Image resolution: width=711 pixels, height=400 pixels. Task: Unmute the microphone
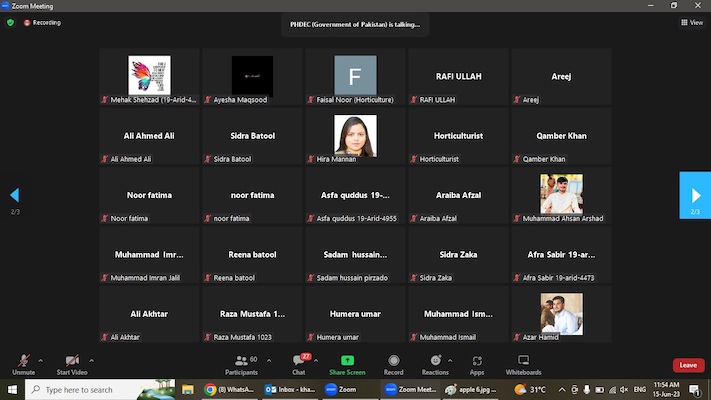coord(23,363)
